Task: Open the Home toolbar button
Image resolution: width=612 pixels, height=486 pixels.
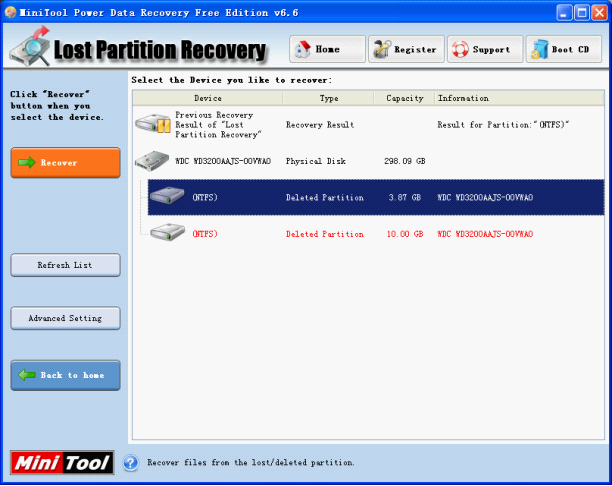Action: pyautogui.click(x=327, y=49)
